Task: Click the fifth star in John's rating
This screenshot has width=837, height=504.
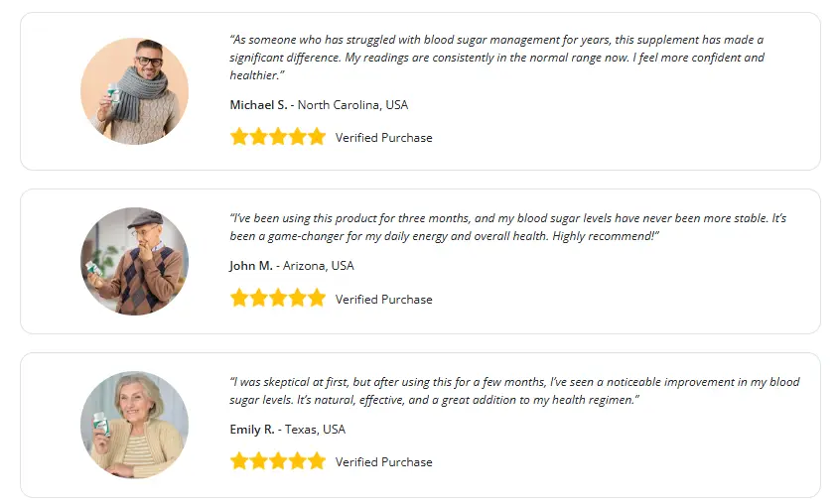Action: tap(317, 298)
